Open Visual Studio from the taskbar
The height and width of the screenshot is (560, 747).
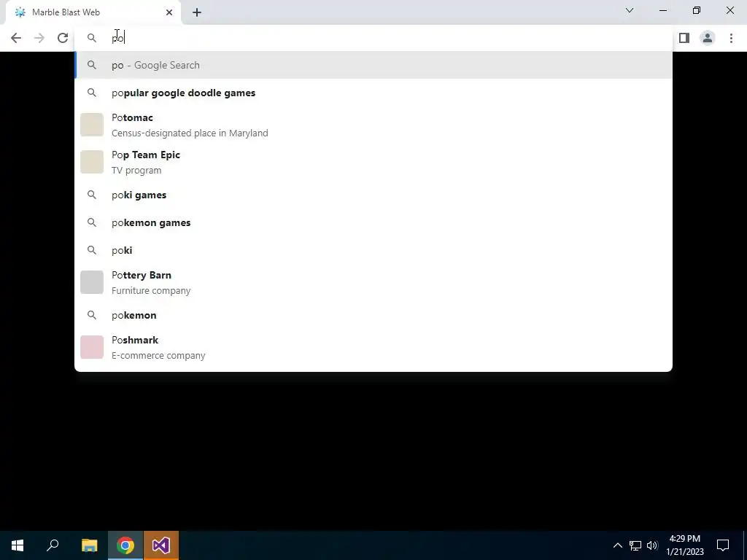pyautogui.click(x=161, y=545)
